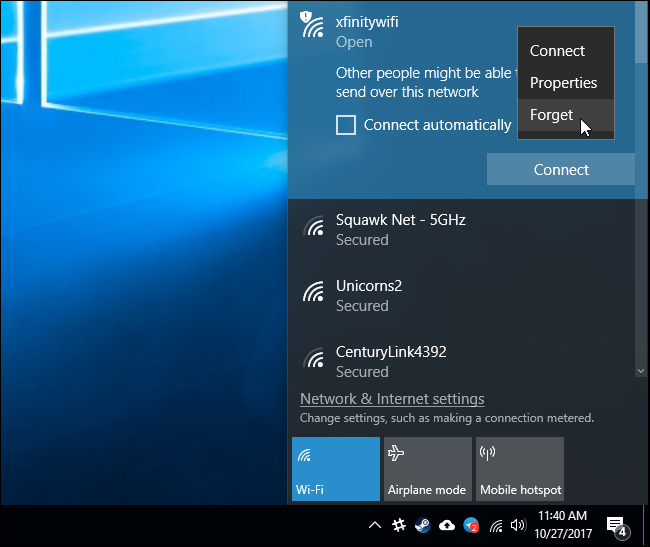The width and height of the screenshot is (650, 547).
Task: Show hidden icons with the tray chevron
Action: (375, 525)
